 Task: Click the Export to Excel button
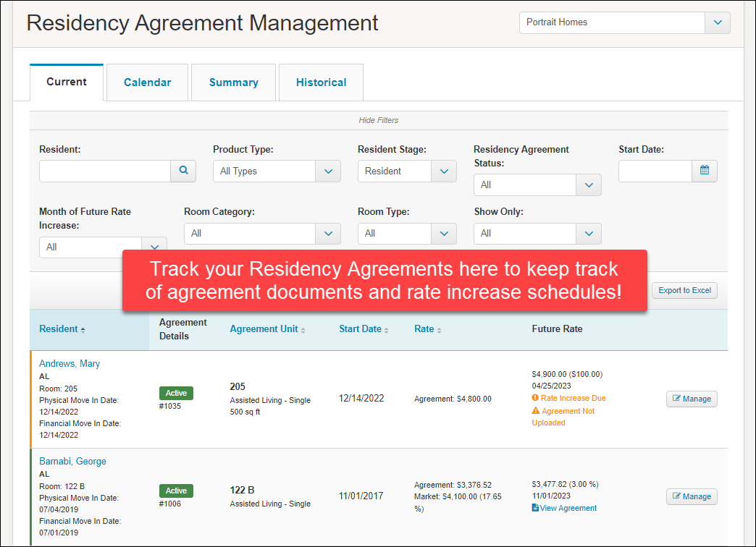click(x=684, y=290)
